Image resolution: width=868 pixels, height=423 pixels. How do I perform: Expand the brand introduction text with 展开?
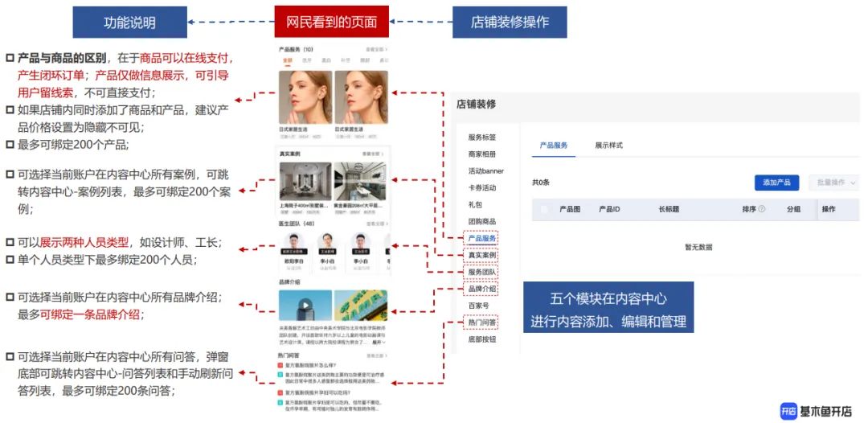pos(378,343)
